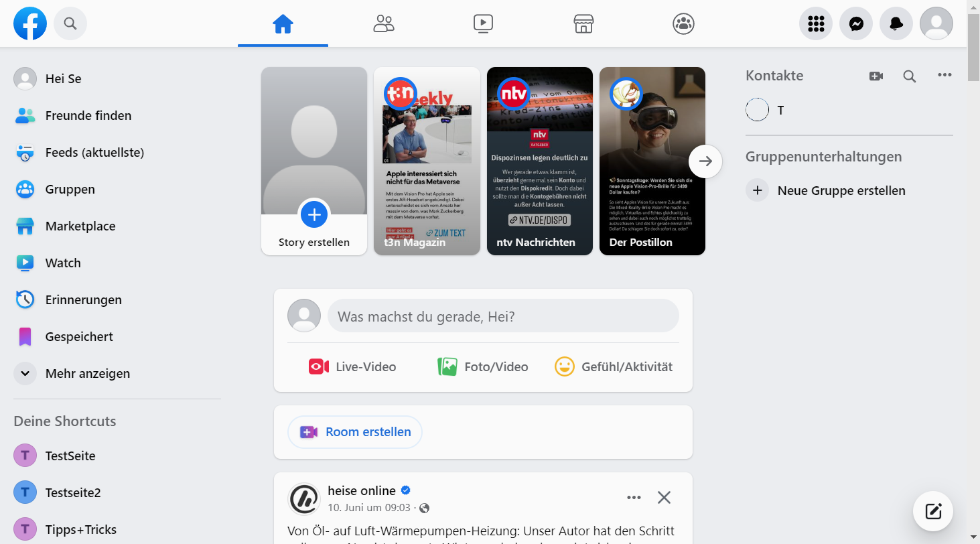Open post date '10. Juni um 09:03'
The image size is (980, 544).
point(369,508)
